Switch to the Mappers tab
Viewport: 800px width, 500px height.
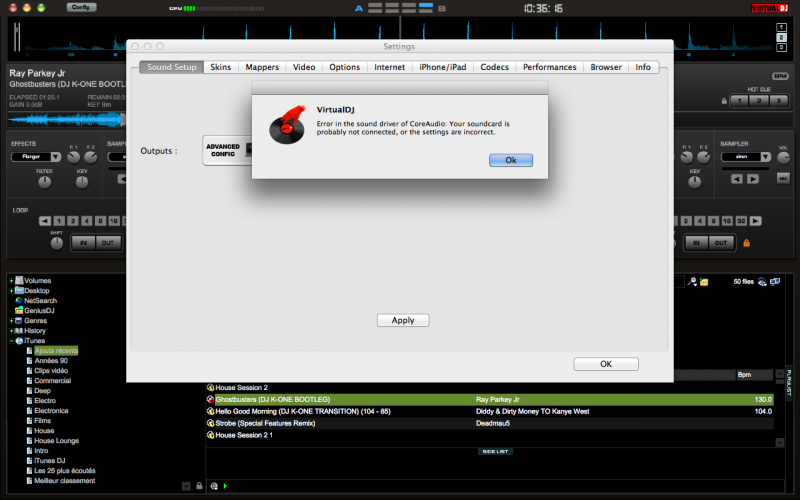262,67
